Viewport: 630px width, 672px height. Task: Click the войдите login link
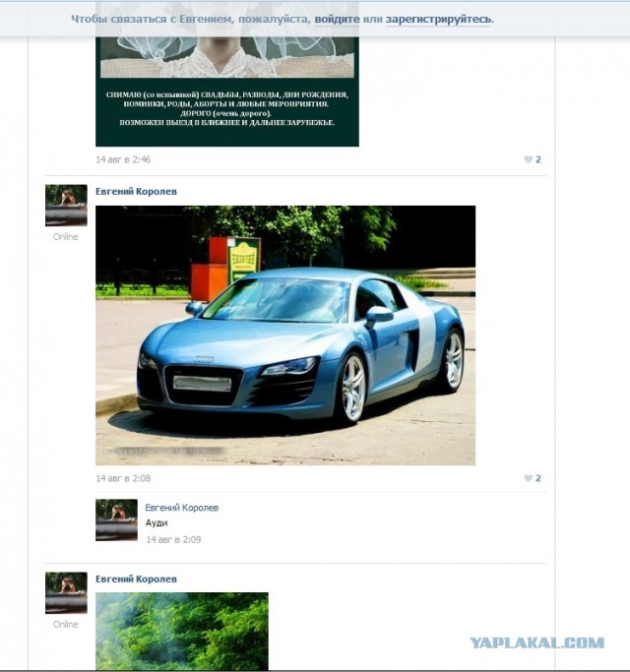pos(337,20)
